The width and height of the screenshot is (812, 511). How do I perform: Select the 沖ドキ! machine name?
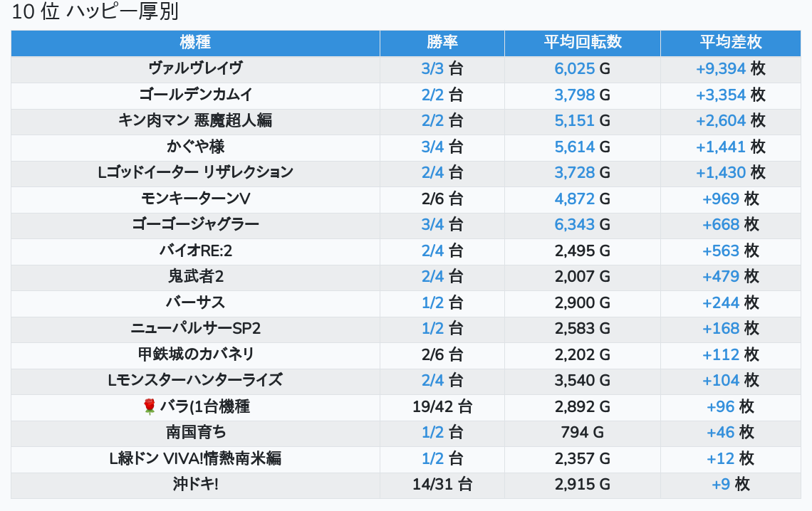[x=195, y=484]
